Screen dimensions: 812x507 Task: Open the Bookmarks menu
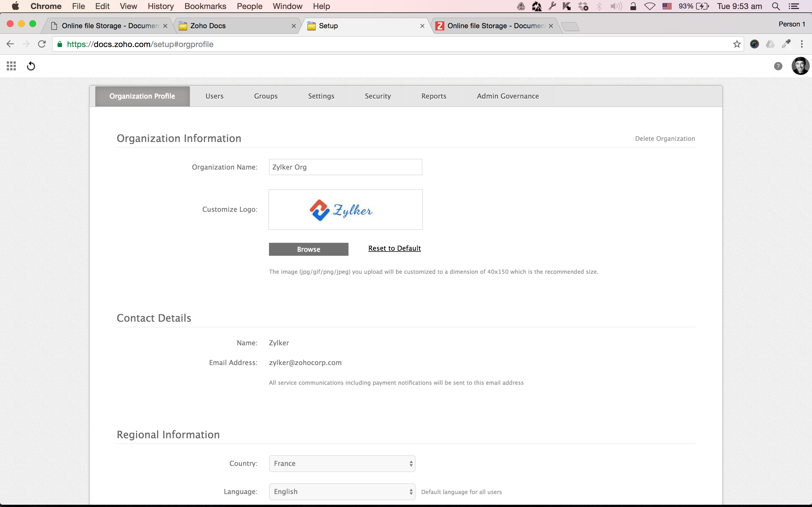[205, 6]
